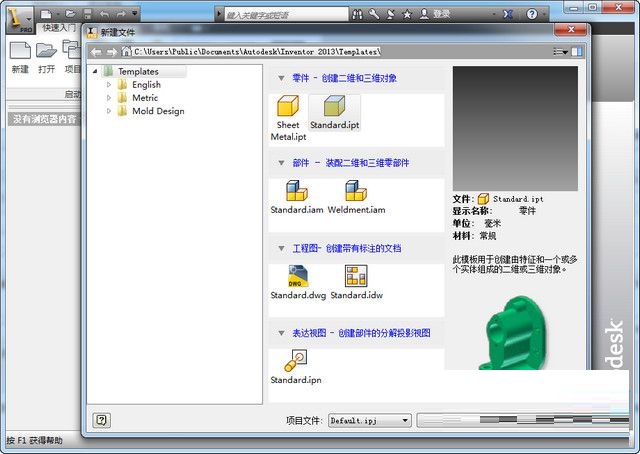640x454 pixels.
Task: Click the back arrow in dialog path bar
Action: pos(96,52)
